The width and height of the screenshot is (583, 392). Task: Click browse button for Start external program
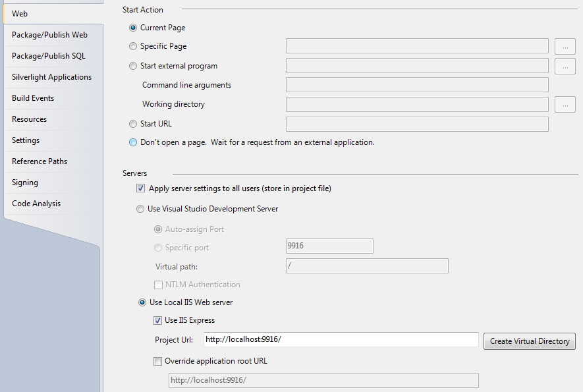(565, 66)
